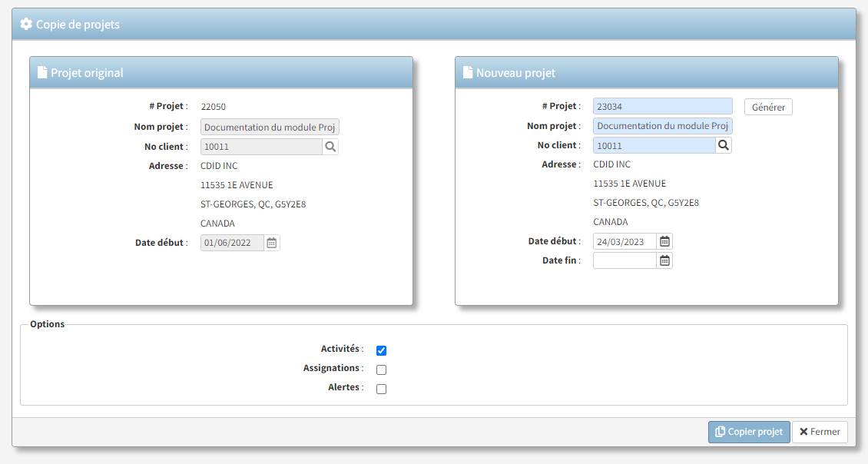Click the gear icon in the Copie de projets header

tap(25, 24)
